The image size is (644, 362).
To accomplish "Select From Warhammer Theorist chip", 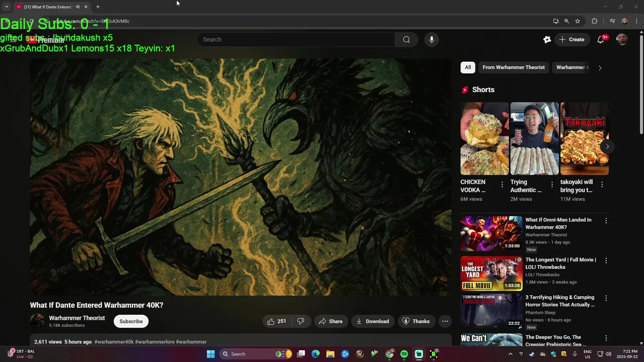I will [x=514, y=67].
